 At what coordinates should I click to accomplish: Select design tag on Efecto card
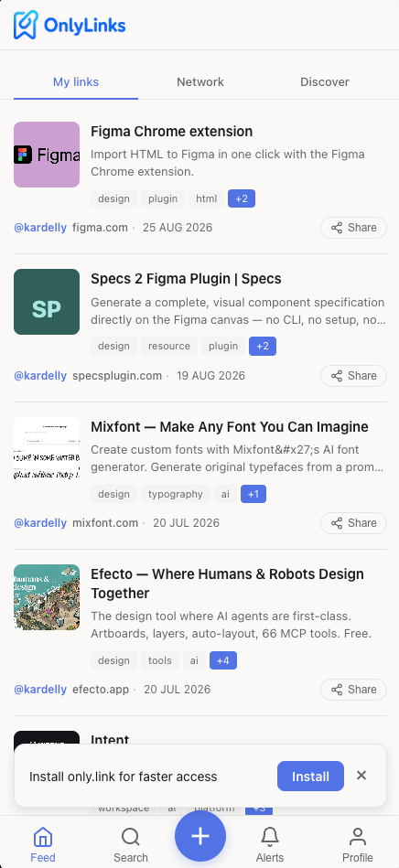(113, 660)
